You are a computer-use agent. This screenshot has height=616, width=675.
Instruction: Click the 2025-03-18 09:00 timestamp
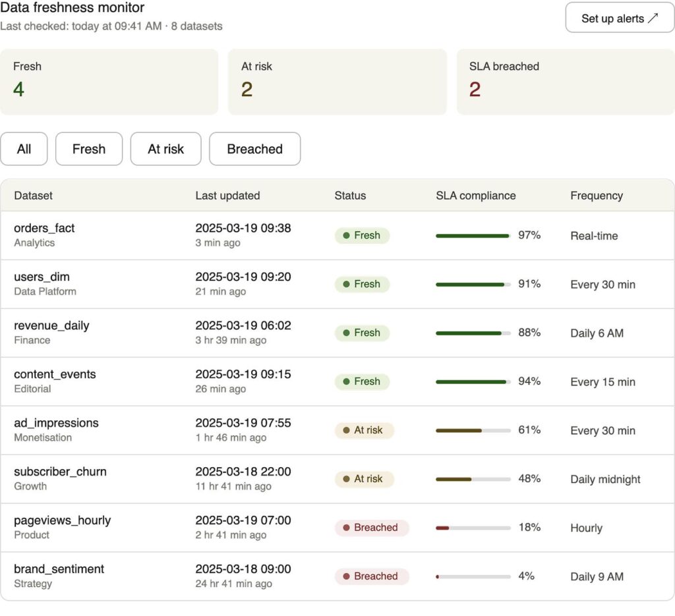point(243,569)
